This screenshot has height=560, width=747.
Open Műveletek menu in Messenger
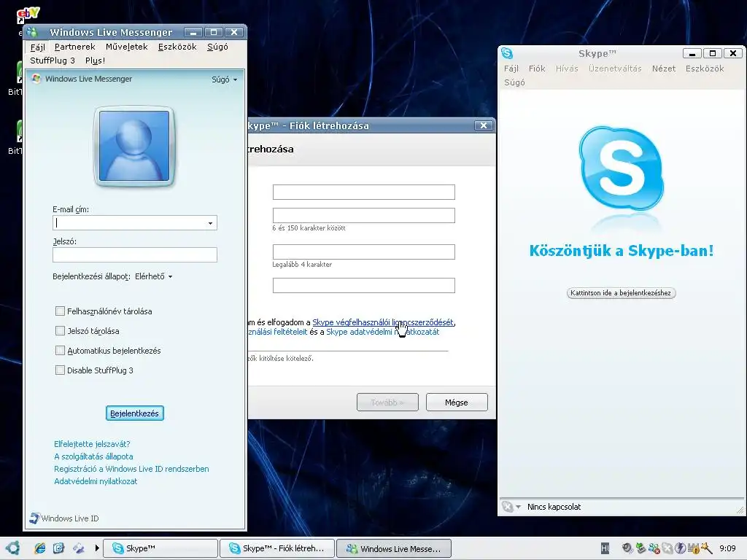coord(127,47)
